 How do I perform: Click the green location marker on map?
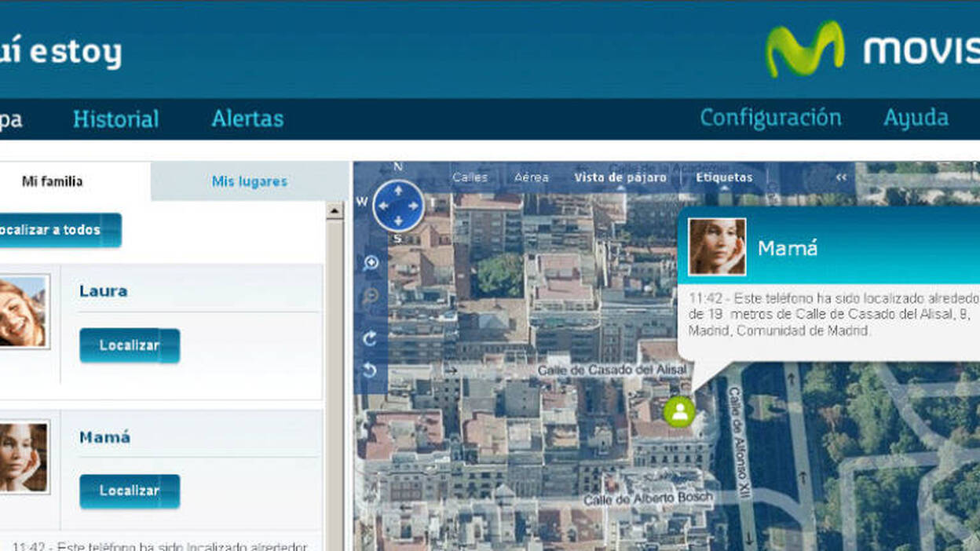[678, 411]
